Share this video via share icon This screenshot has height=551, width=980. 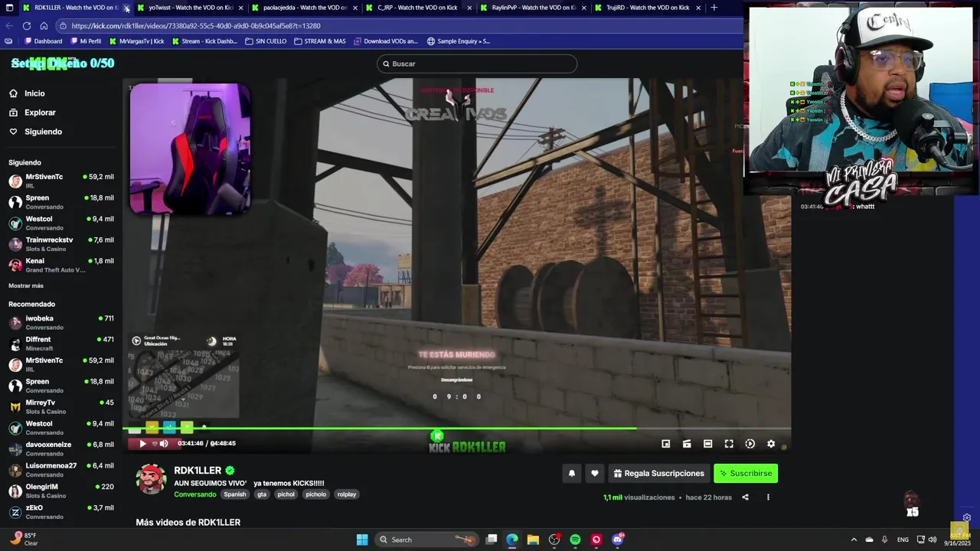[745, 497]
